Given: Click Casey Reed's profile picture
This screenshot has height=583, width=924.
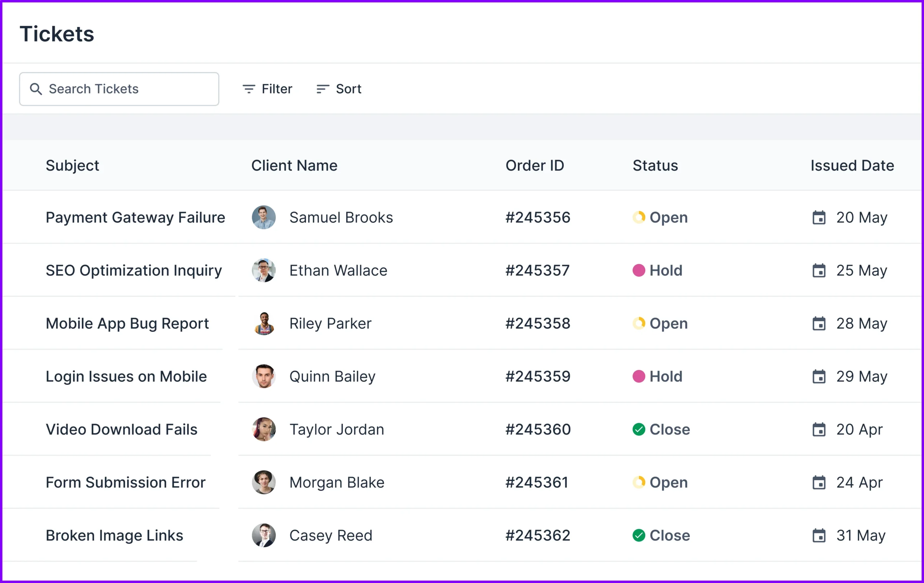Looking at the screenshot, I should coord(263,535).
